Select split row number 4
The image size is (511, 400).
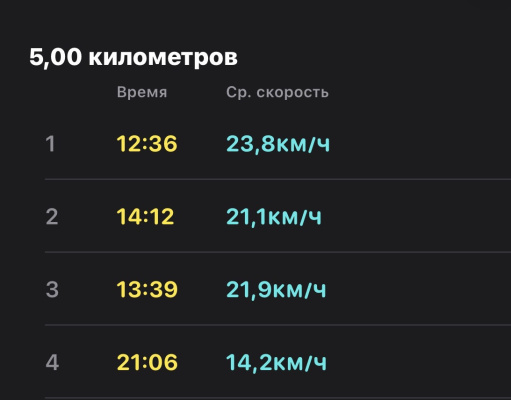[278, 362]
